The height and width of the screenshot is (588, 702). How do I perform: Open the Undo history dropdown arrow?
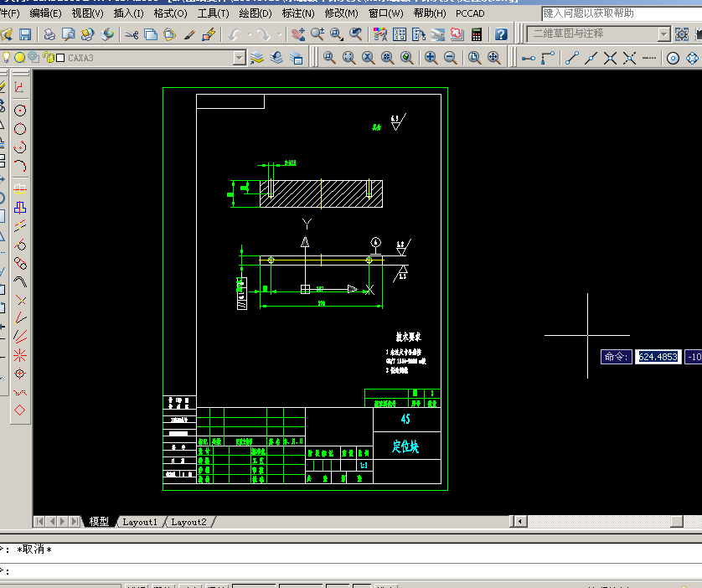(250, 34)
